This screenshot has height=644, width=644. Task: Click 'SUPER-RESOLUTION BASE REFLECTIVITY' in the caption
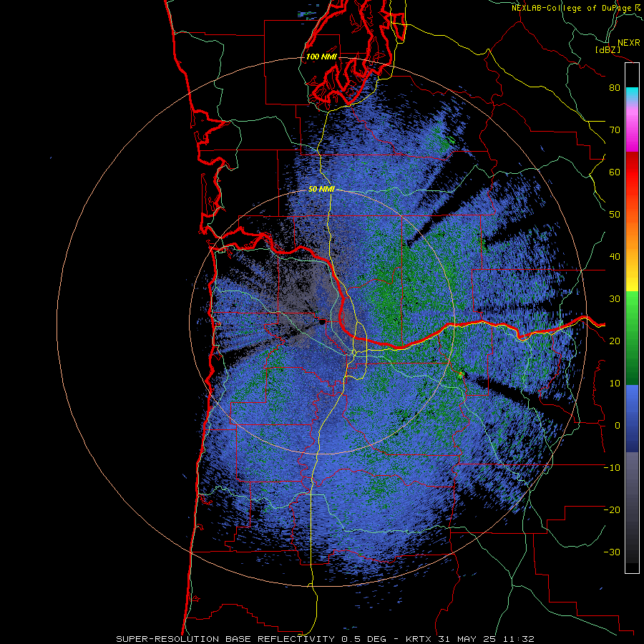pos(225,639)
